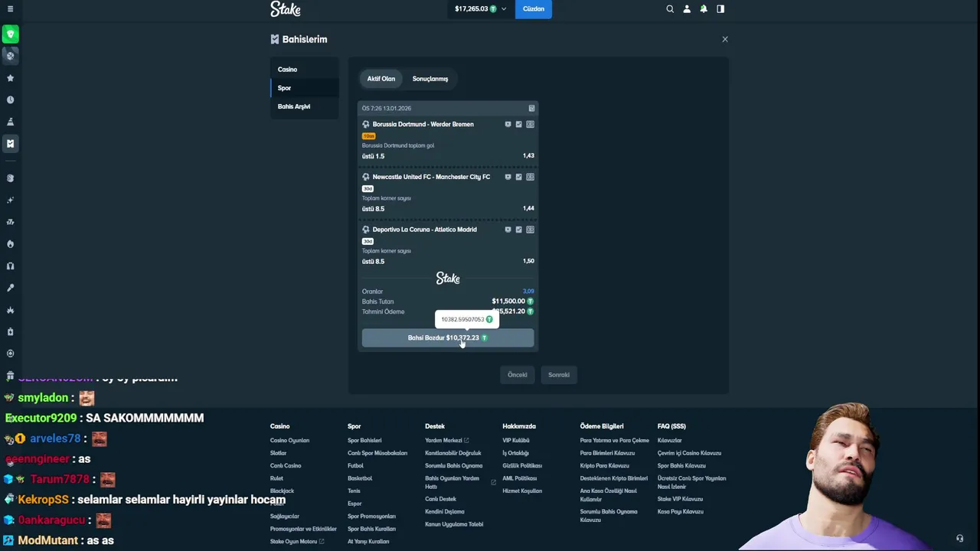Open VIP Kulübü footer link
The image size is (980, 551).
[516, 441]
